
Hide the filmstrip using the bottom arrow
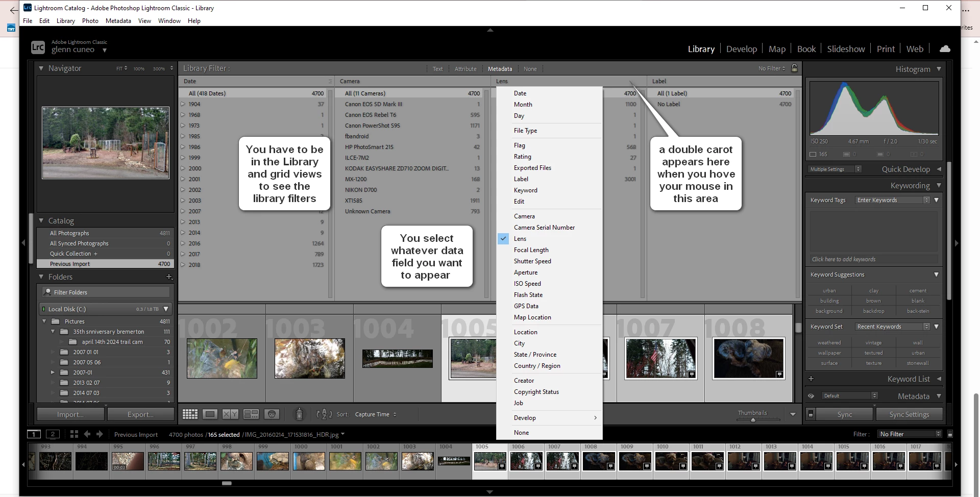pyautogui.click(x=490, y=492)
